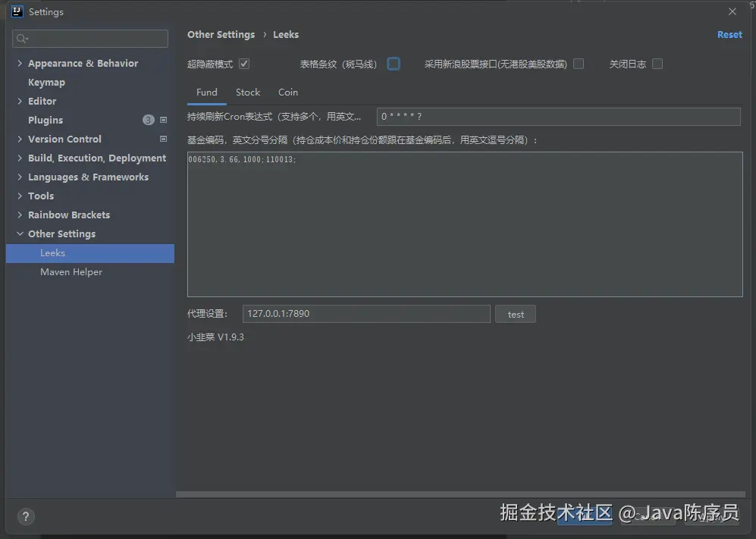The width and height of the screenshot is (756, 539).
Task: Select Leeks under Other Settings
Action: point(90,253)
